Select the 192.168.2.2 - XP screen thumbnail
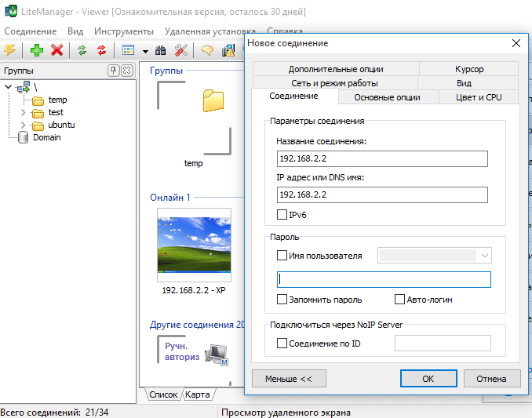Viewport: 532px width, 418px height. (194, 245)
